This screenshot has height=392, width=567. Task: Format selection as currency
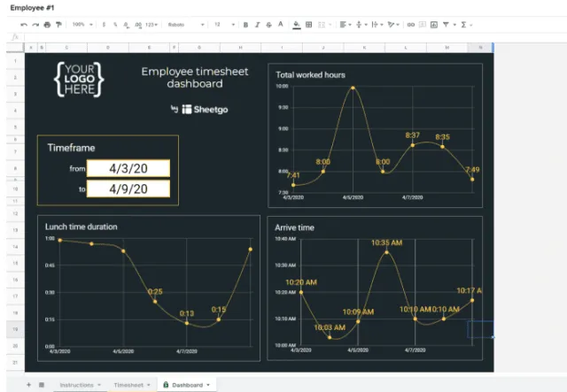[x=104, y=25]
